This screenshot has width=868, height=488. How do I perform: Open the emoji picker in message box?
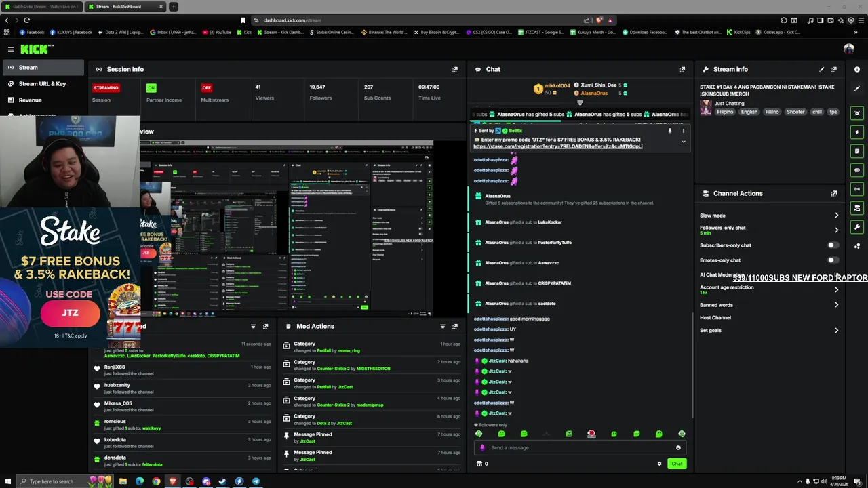click(x=678, y=447)
